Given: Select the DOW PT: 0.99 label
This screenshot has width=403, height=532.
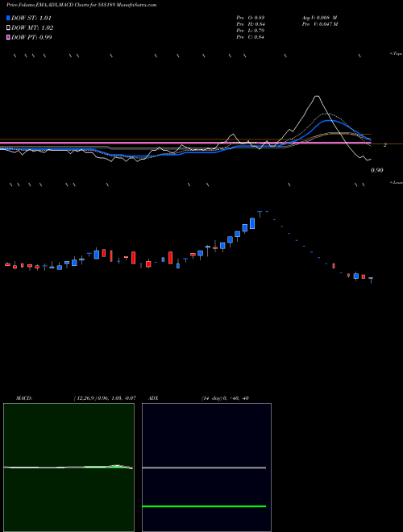Looking at the screenshot, I should (x=31, y=37).
